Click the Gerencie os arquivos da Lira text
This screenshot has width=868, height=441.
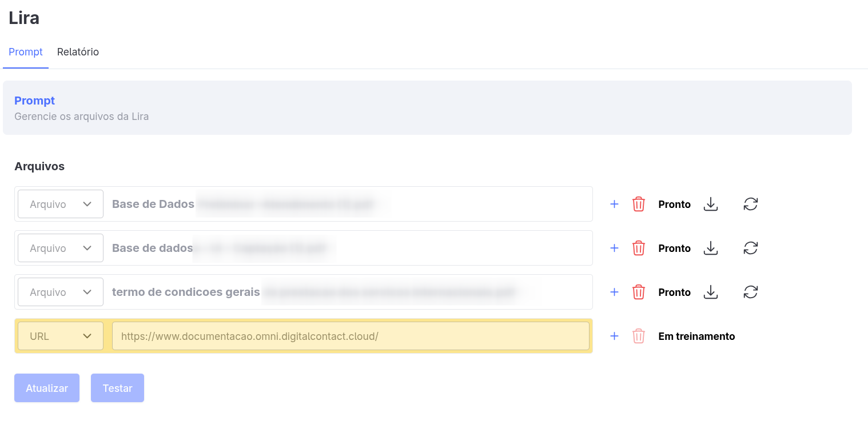tap(81, 117)
